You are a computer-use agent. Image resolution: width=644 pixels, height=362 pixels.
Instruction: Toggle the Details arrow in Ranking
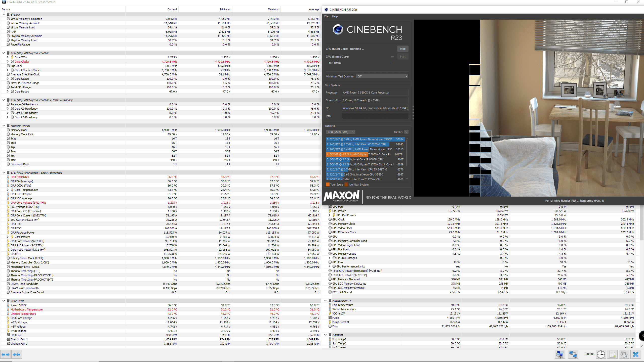(x=406, y=132)
